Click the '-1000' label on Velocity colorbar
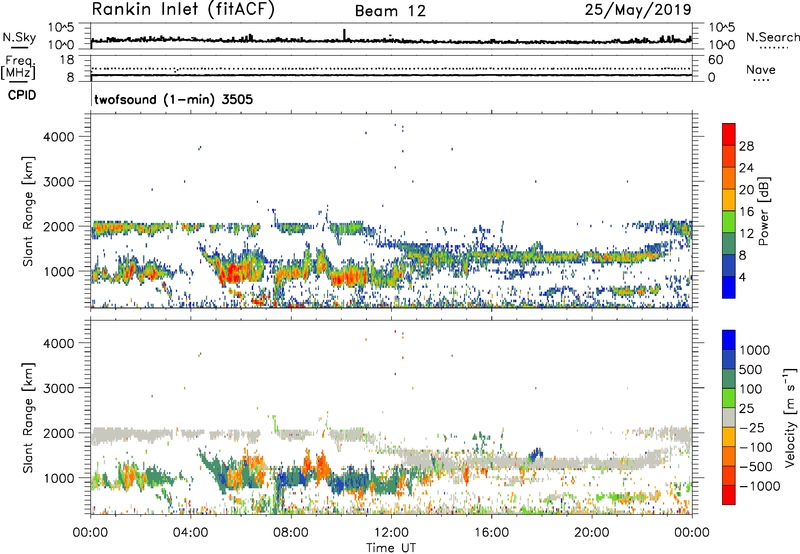This screenshot has height=554, width=800. click(760, 486)
